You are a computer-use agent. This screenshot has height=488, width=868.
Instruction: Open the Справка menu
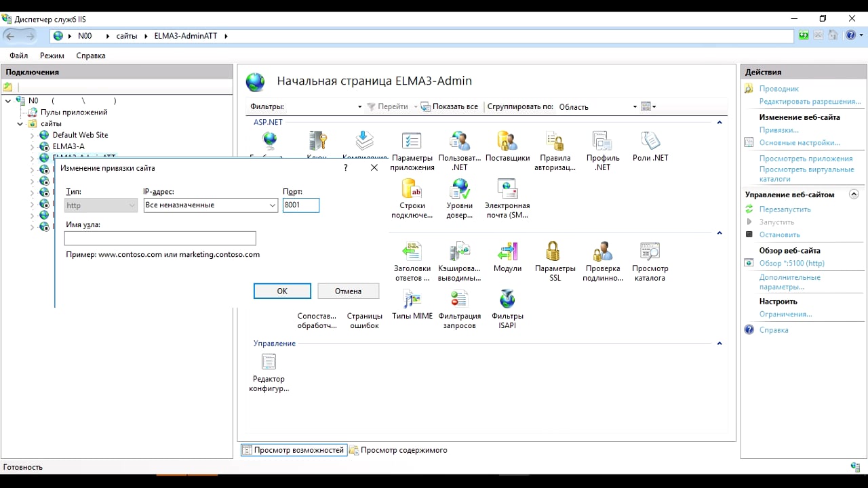(91, 56)
